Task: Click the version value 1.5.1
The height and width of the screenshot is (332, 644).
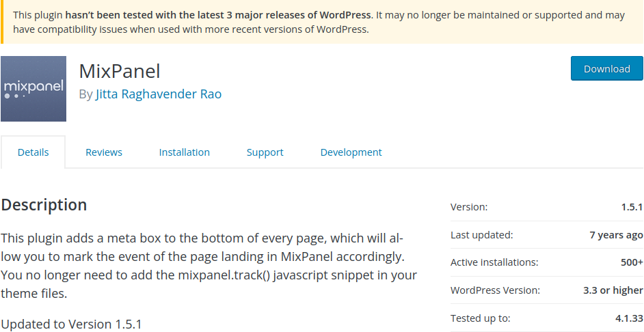Action: coord(632,207)
